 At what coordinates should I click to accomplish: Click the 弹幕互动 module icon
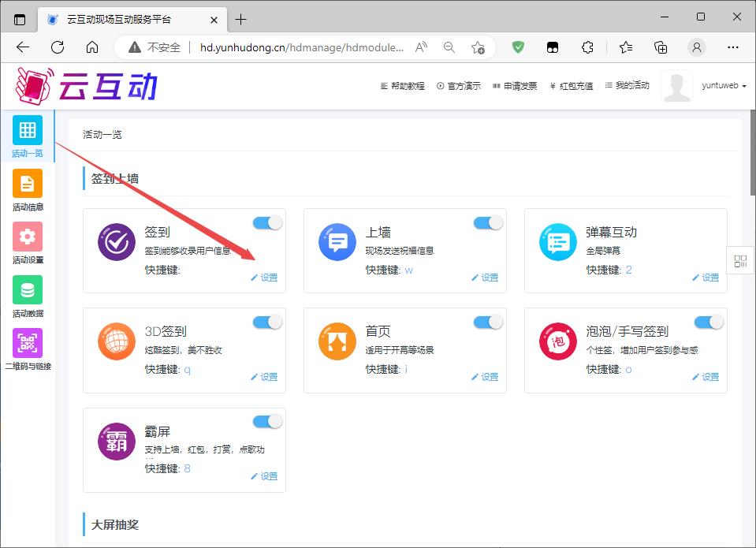coord(558,242)
